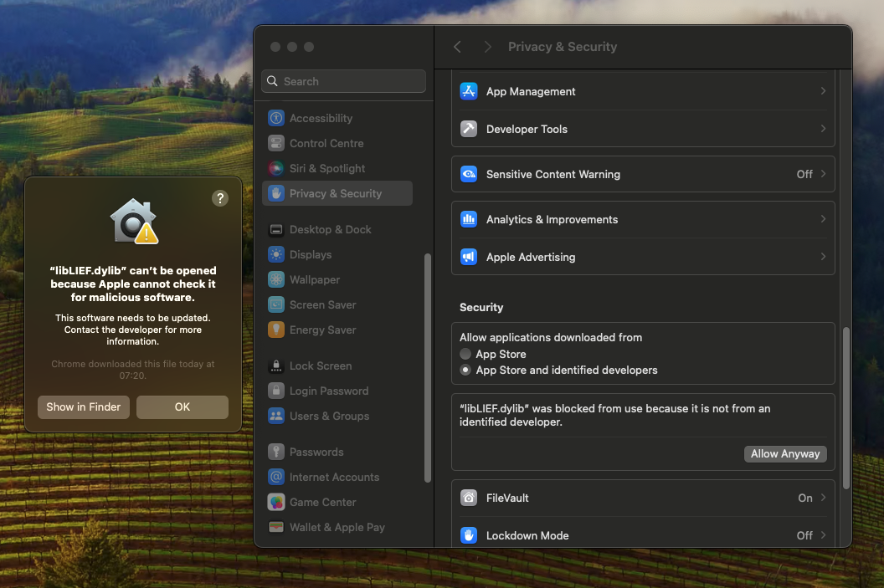Image resolution: width=884 pixels, height=588 pixels.
Task: Click the Screen Saver icon
Action: [x=275, y=304]
